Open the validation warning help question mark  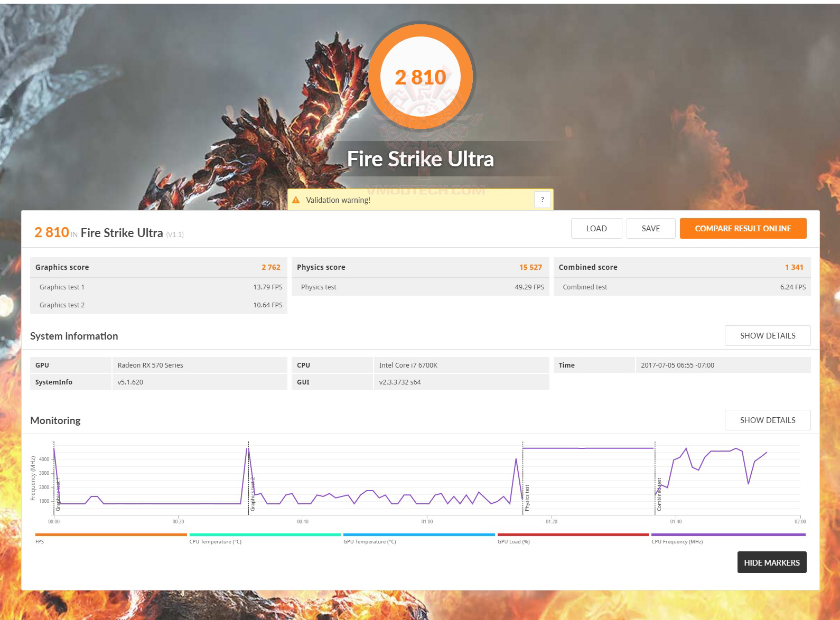pyautogui.click(x=543, y=200)
